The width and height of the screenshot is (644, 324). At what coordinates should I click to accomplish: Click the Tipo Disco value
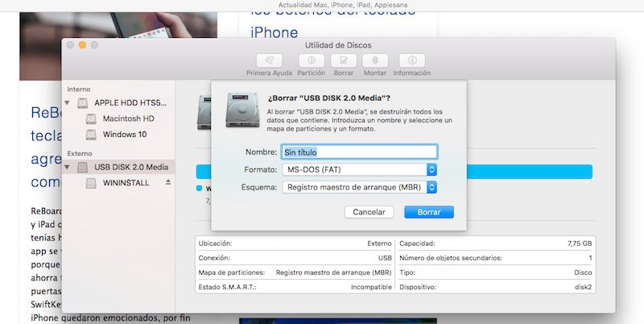pyautogui.click(x=583, y=272)
